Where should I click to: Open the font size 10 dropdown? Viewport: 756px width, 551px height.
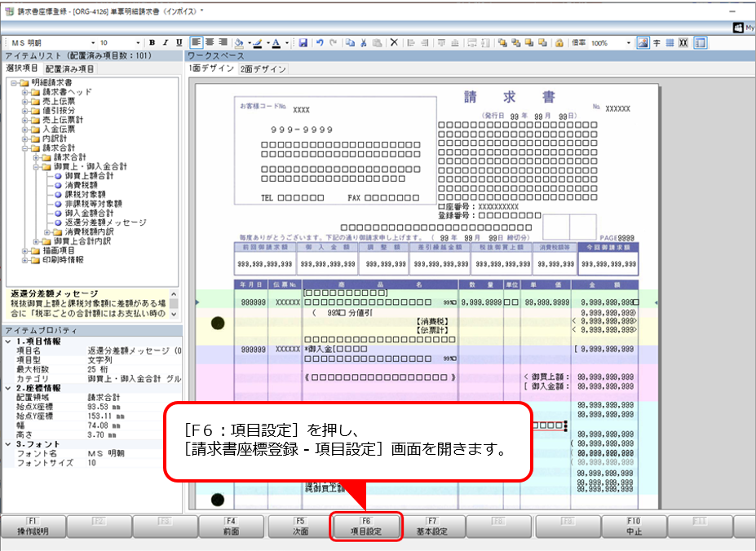click(138, 43)
